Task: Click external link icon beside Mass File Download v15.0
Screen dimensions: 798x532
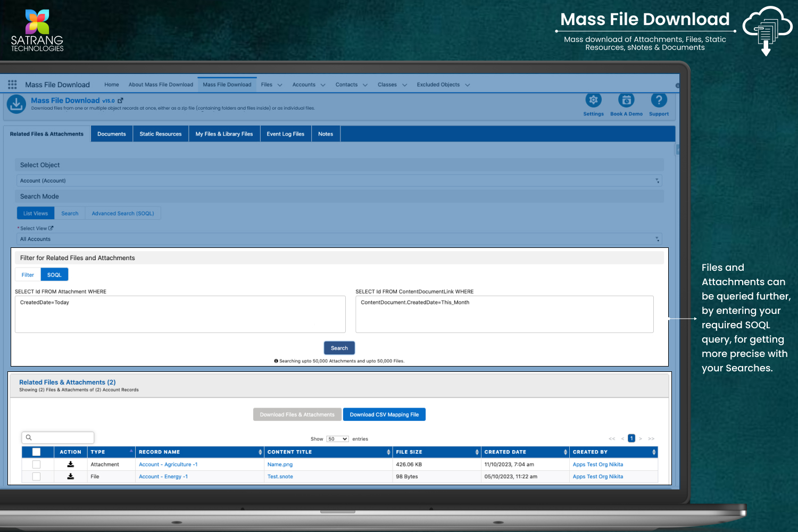Action: [120, 101]
